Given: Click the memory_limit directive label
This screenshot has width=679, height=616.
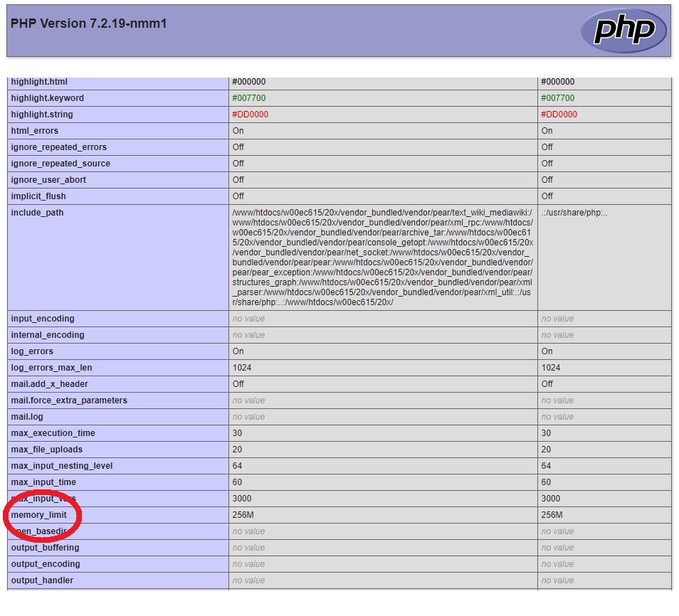Looking at the screenshot, I should [x=38, y=515].
